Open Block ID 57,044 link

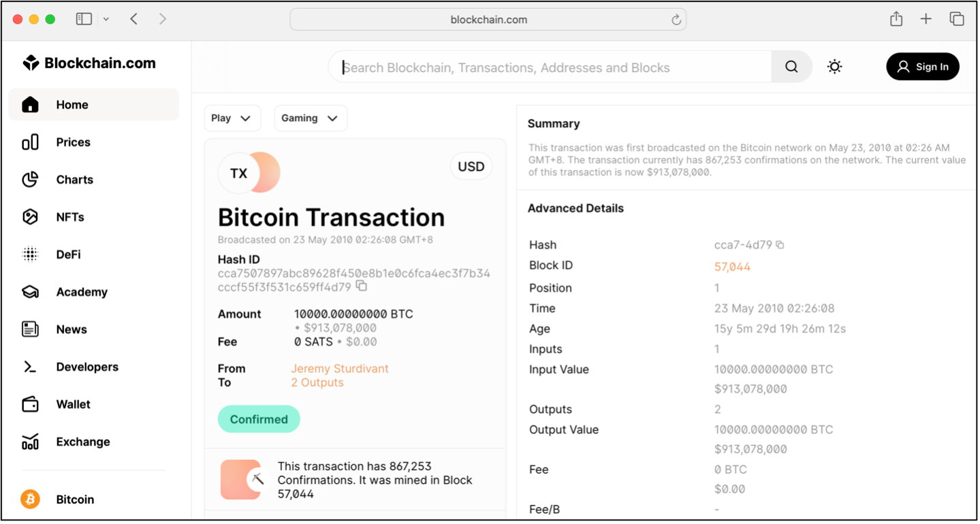[x=732, y=267]
